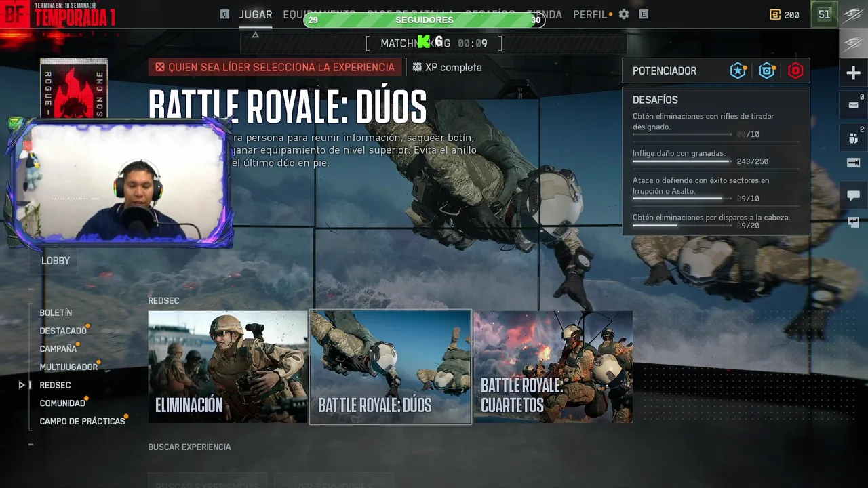Open the TIENDA tab

click(544, 14)
